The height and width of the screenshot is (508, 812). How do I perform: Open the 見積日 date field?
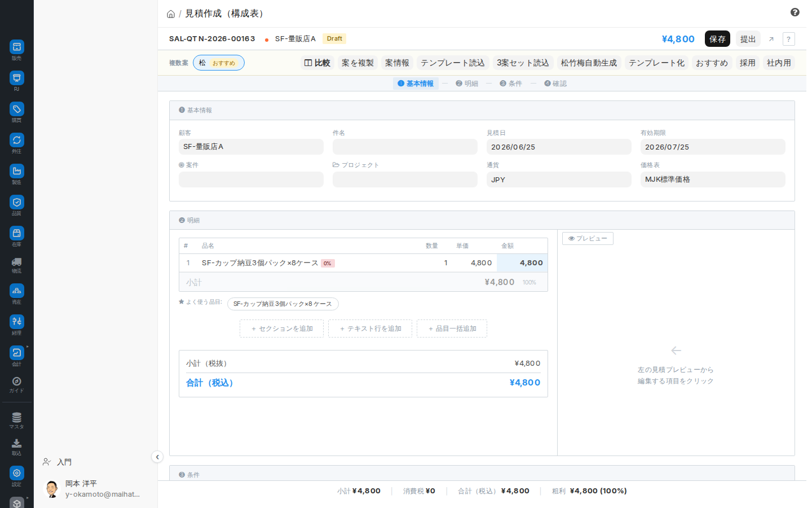[559, 147]
